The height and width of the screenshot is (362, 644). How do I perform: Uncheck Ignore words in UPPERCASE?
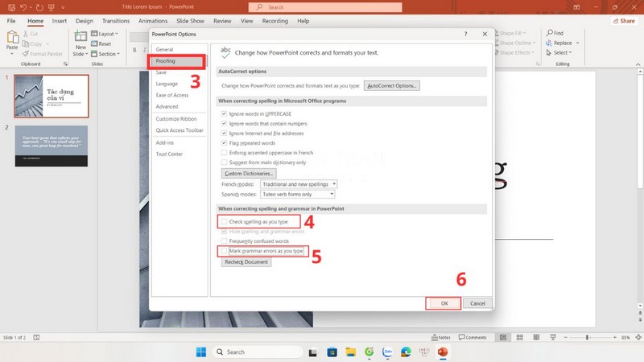click(224, 114)
